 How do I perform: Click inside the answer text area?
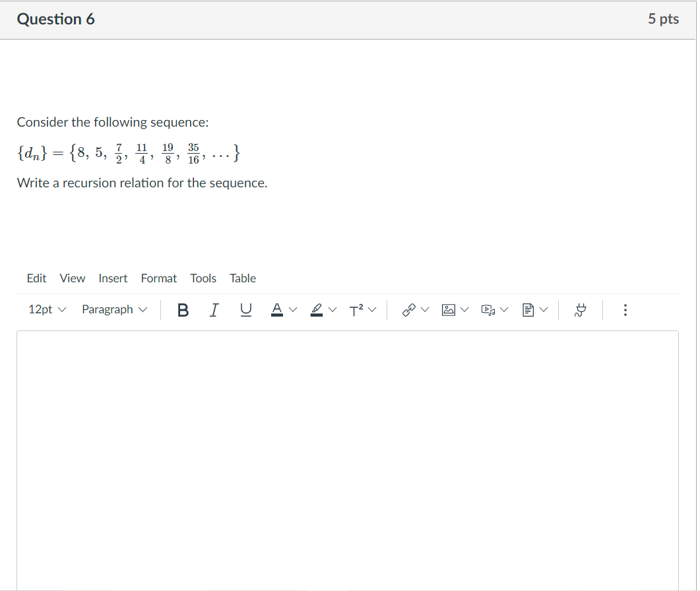coord(346,455)
